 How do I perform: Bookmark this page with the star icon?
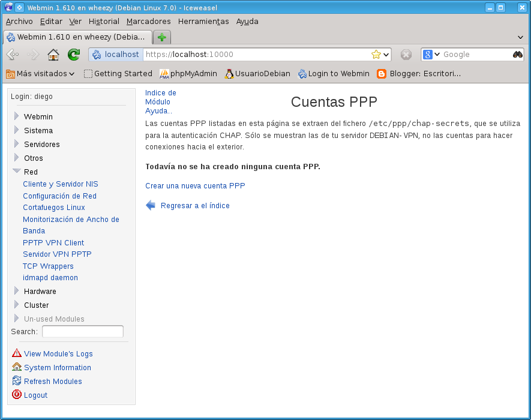[376, 55]
